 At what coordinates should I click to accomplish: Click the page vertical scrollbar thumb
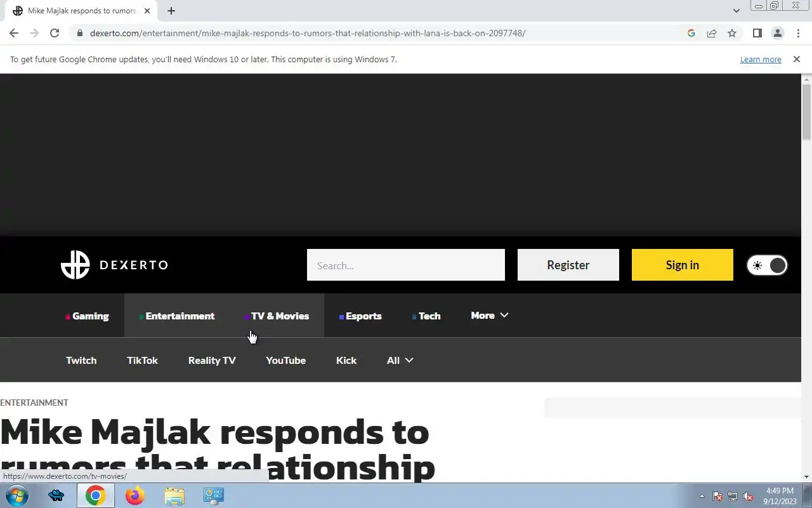807,111
